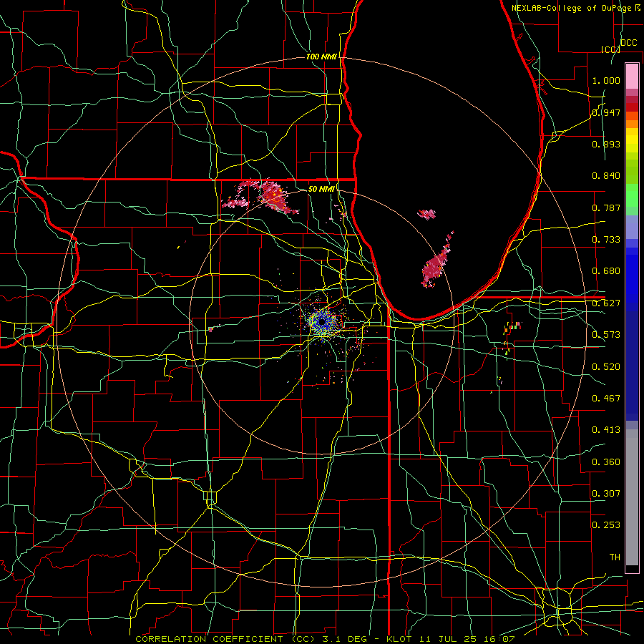
Task: Click the 0.467 scale value
Action: pyautogui.click(x=606, y=399)
